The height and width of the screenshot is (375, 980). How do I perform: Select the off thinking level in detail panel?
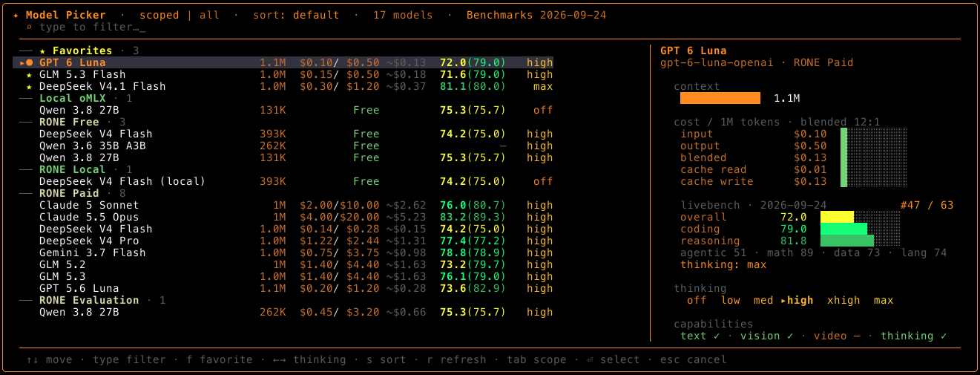[x=697, y=300]
